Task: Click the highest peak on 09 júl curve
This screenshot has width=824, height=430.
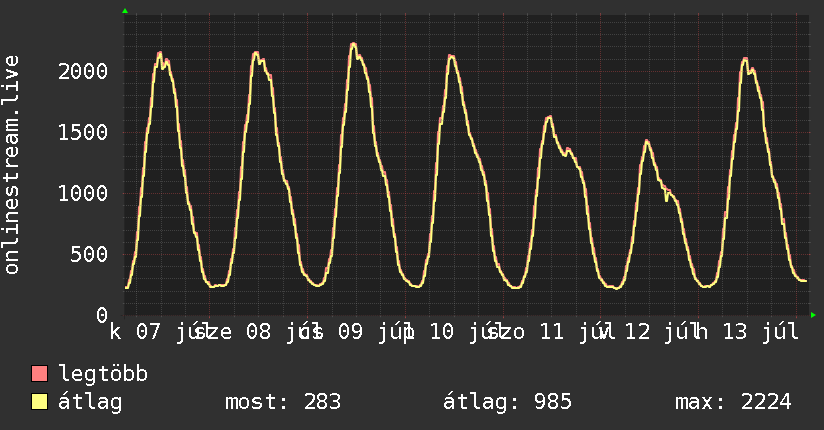Action: coord(353,44)
